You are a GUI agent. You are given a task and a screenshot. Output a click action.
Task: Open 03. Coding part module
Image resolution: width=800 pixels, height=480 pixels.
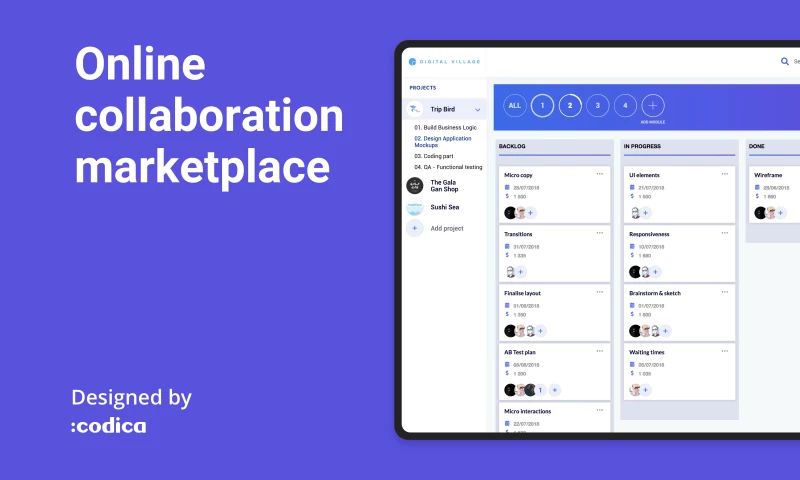click(434, 156)
